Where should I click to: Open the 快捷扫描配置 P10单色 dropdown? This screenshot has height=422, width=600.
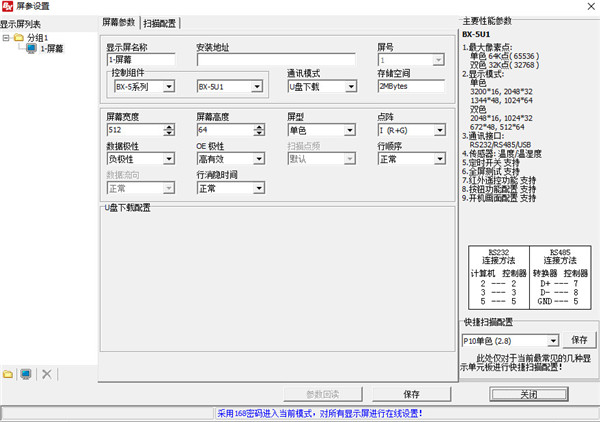[553, 340]
